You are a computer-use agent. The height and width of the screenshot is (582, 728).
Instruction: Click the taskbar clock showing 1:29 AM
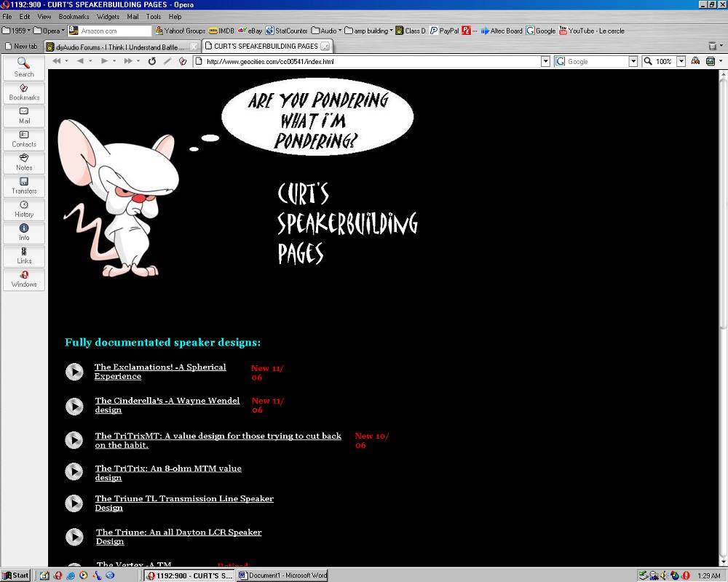pyautogui.click(x=708, y=575)
